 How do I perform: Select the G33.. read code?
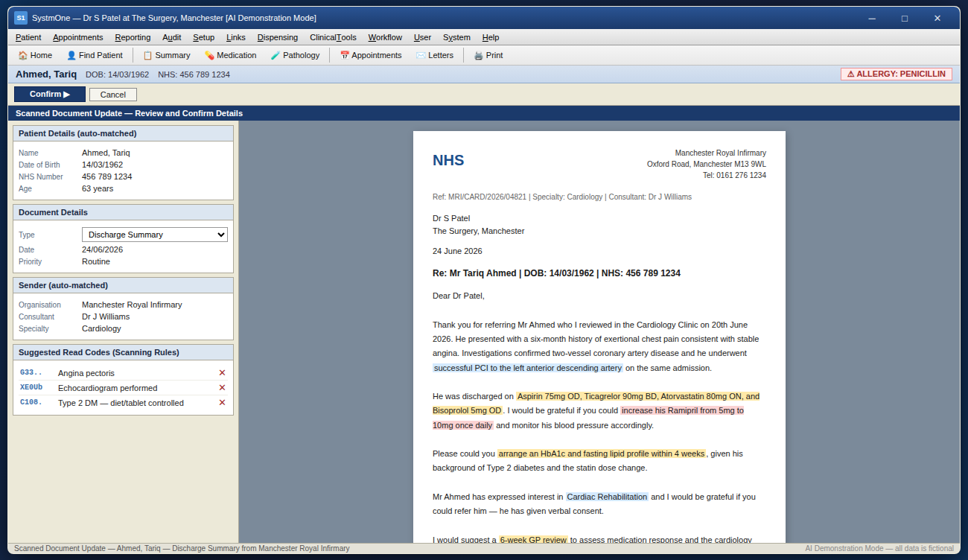click(x=31, y=373)
